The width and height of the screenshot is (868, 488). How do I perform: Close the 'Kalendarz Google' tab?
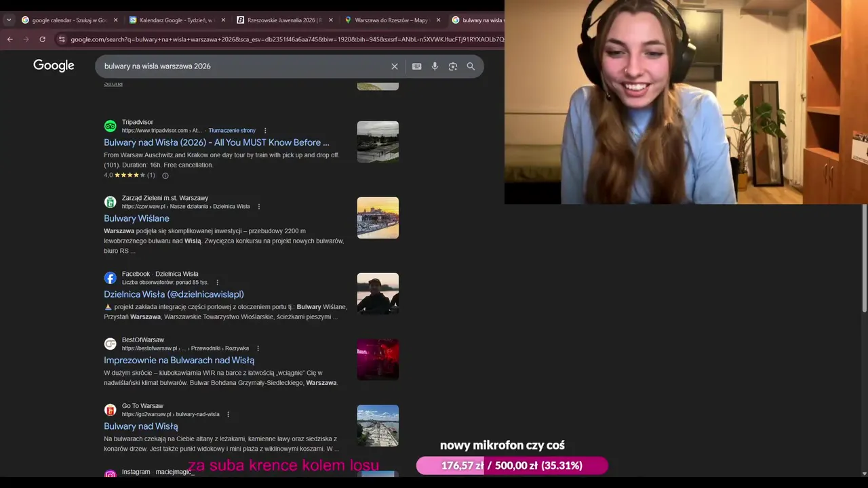point(223,20)
